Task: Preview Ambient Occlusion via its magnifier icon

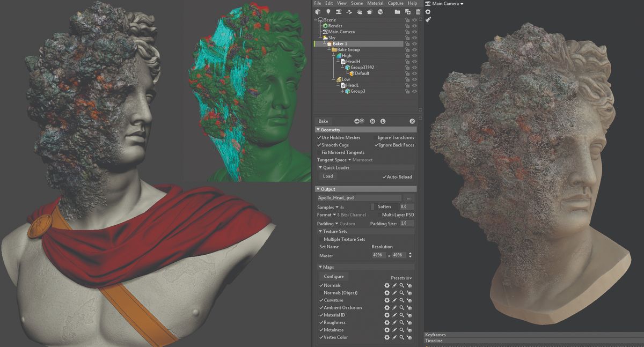Action: (x=402, y=307)
